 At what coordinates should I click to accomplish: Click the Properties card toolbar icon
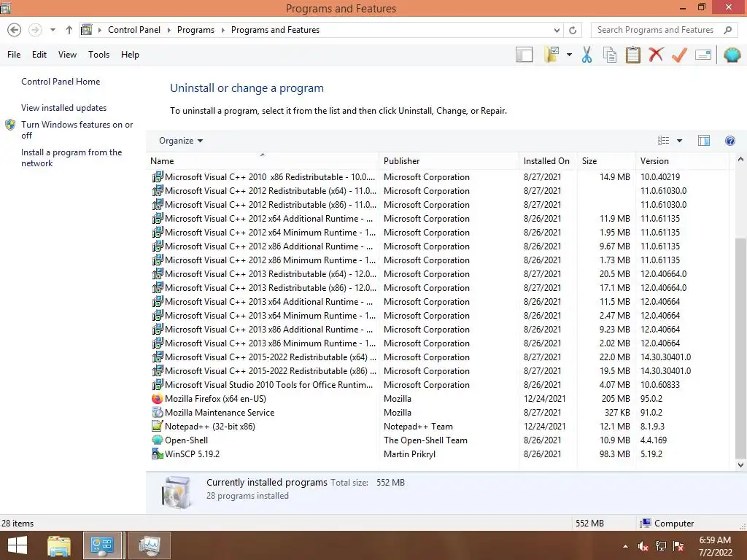(x=703, y=55)
